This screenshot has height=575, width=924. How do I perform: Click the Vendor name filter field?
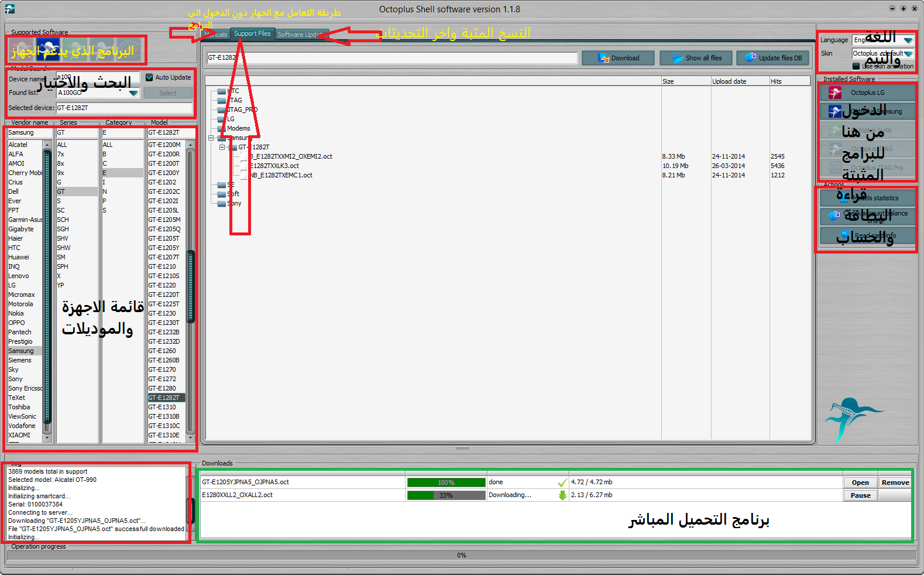tap(30, 132)
